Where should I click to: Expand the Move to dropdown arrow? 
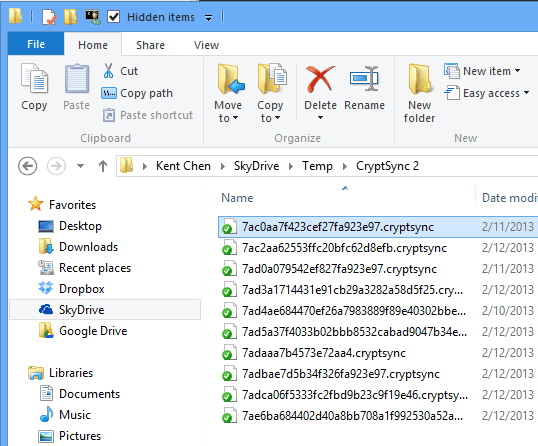[x=235, y=118]
